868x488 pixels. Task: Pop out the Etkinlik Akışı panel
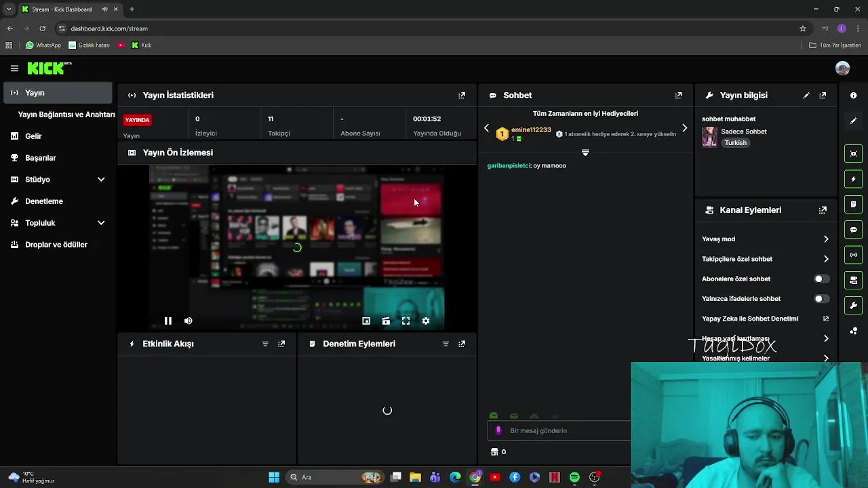(281, 344)
